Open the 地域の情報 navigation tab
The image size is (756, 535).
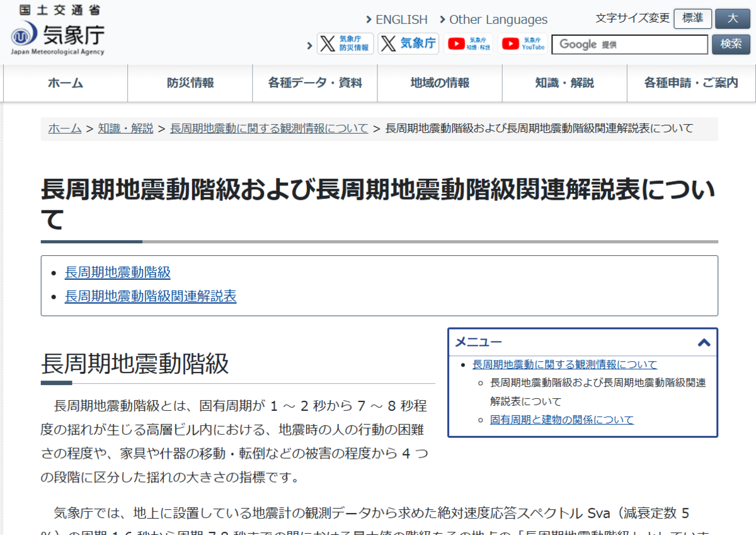(440, 83)
